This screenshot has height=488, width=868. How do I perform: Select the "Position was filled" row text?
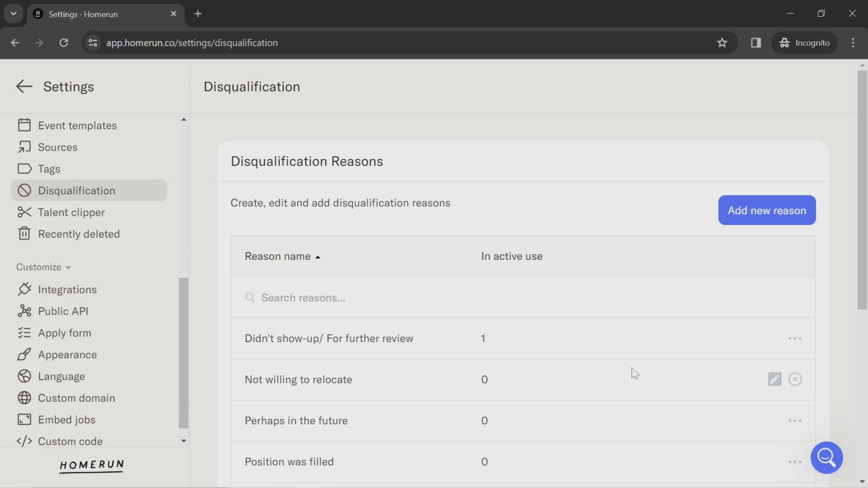point(289,462)
